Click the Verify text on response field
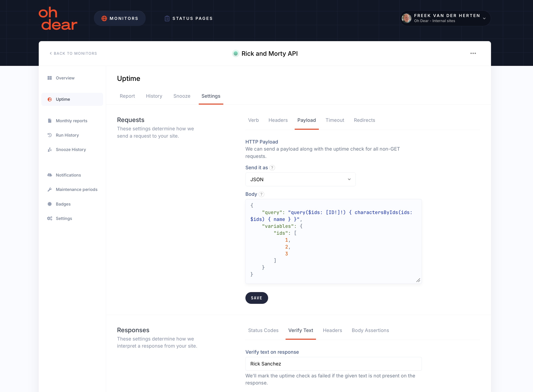This screenshot has width=533, height=392. [334, 364]
